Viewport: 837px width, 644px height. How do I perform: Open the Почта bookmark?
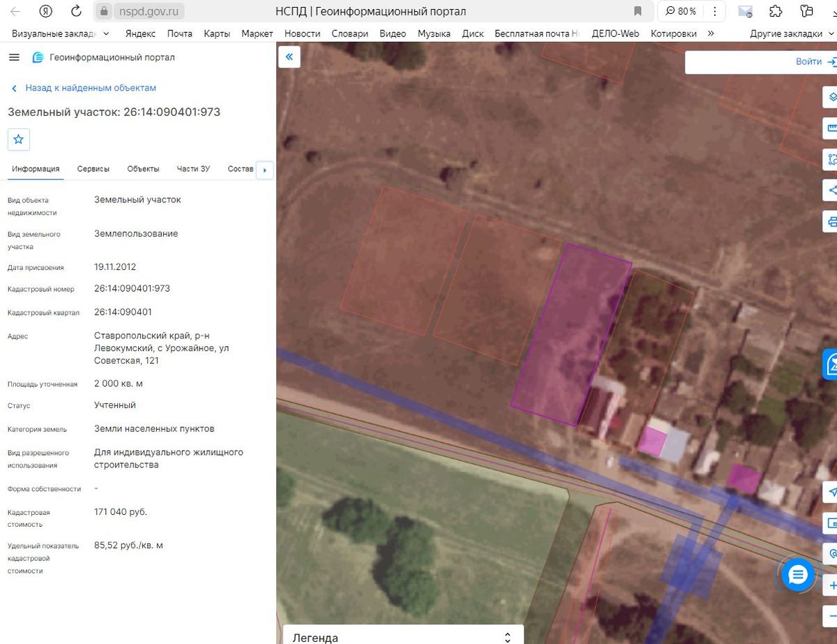[180, 33]
